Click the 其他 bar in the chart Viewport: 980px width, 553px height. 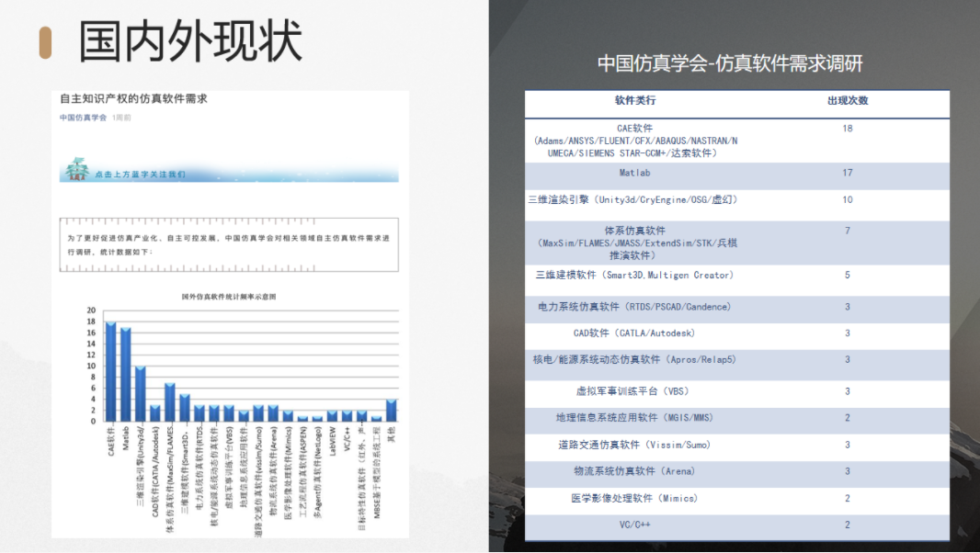392,410
